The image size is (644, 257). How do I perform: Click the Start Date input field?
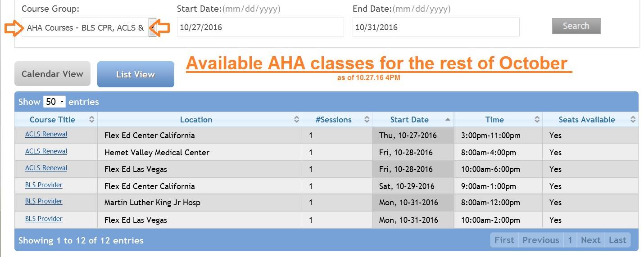tap(260, 27)
